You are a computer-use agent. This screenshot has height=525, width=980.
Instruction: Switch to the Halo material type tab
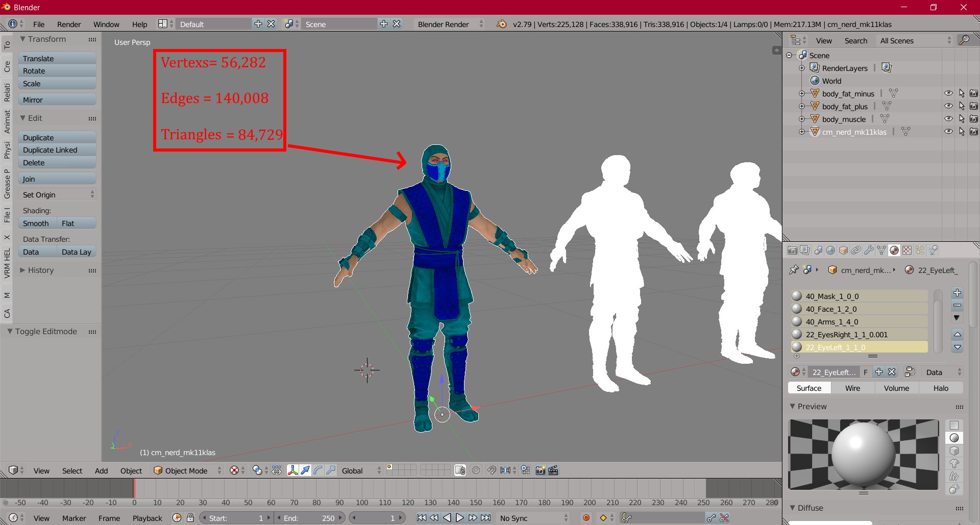[941, 388]
